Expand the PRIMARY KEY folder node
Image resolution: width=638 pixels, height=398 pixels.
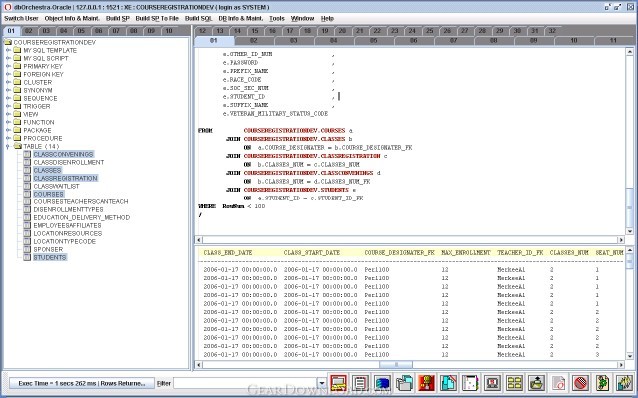(x=8, y=66)
